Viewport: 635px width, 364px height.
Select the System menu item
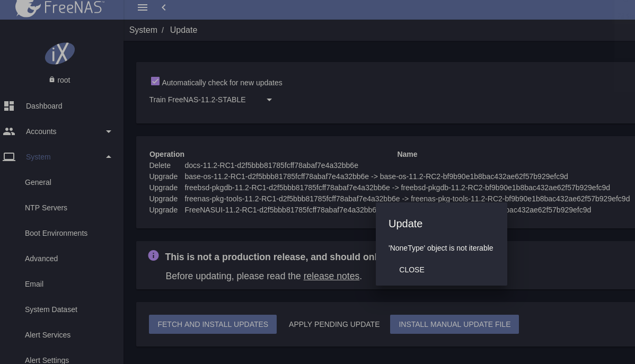[x=38, y=157]
